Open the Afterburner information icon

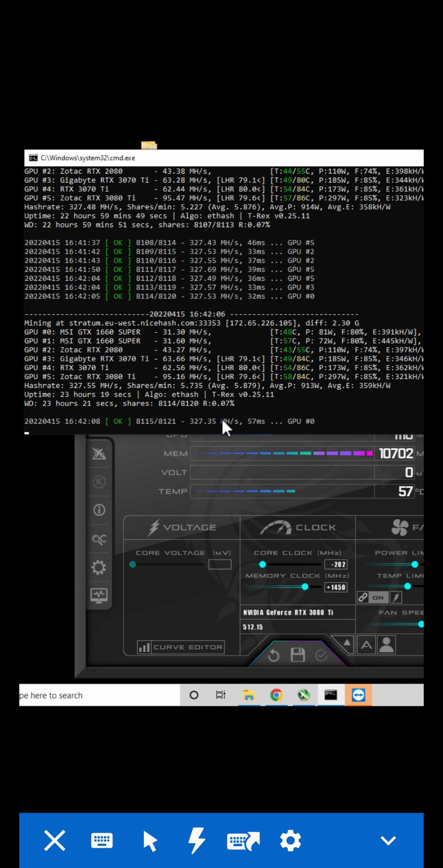pos(99,510)
